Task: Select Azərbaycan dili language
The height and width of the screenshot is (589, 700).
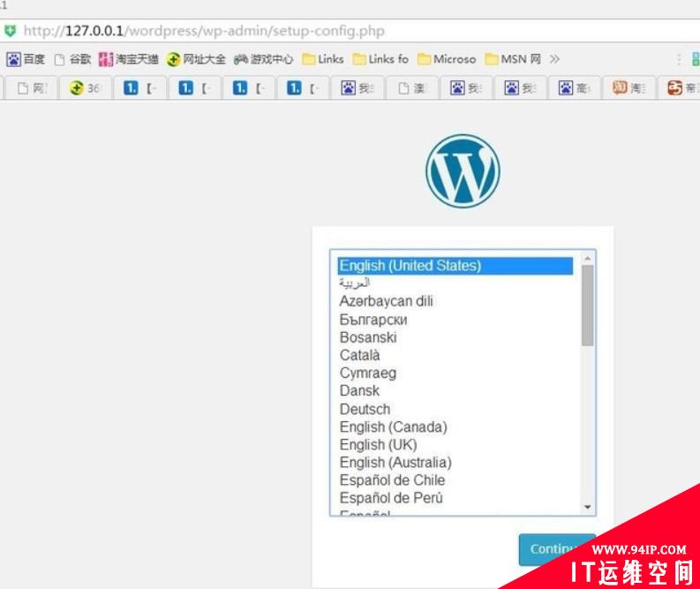Action: click(x=455, y=301)
